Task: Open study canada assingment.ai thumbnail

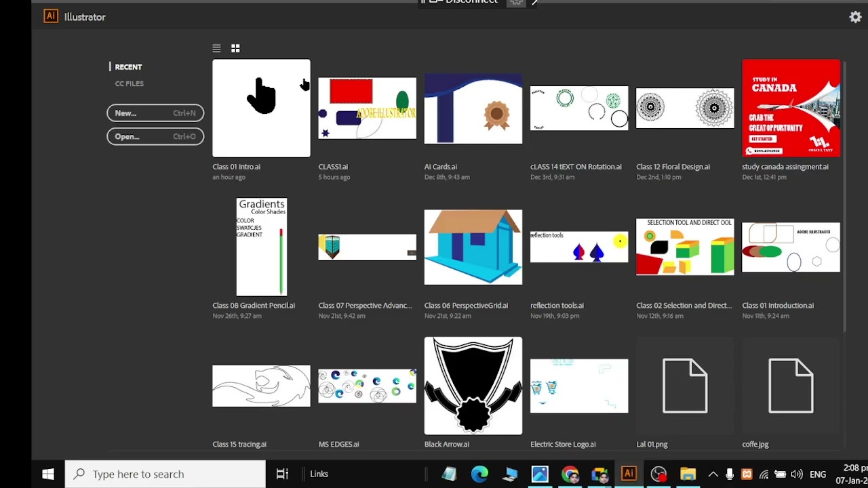Action: (x=791, y=108)
